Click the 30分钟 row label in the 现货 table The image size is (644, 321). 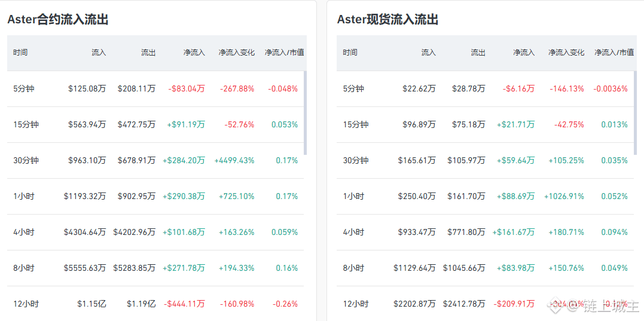click(356, 160)
